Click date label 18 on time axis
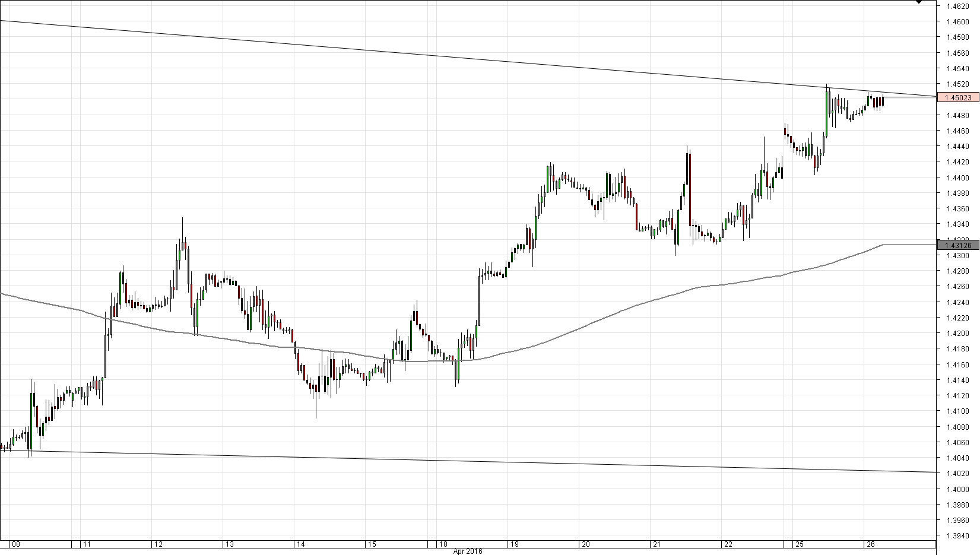The height and width of the screenshot is (555, 980). 443,544
